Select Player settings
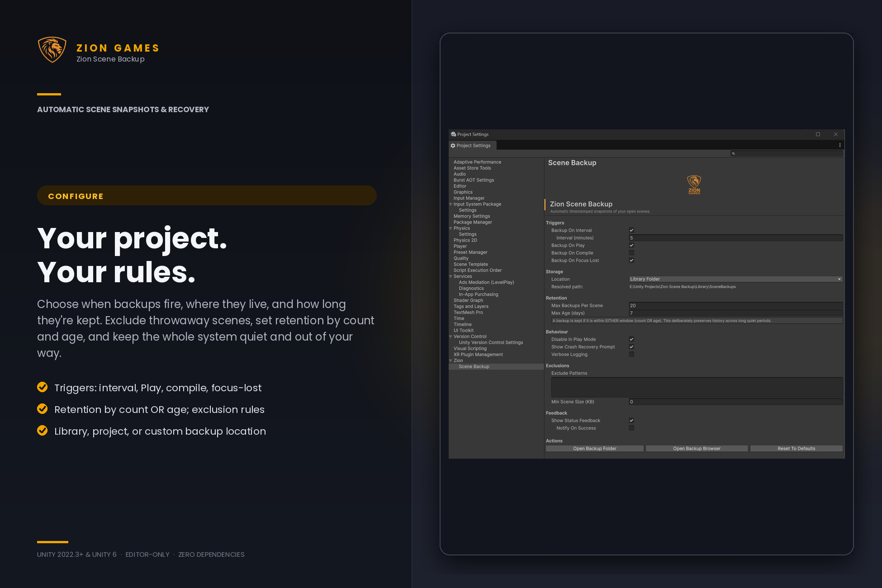The width and height of the screenshot is (882, 588). click(x=460, y=247)
